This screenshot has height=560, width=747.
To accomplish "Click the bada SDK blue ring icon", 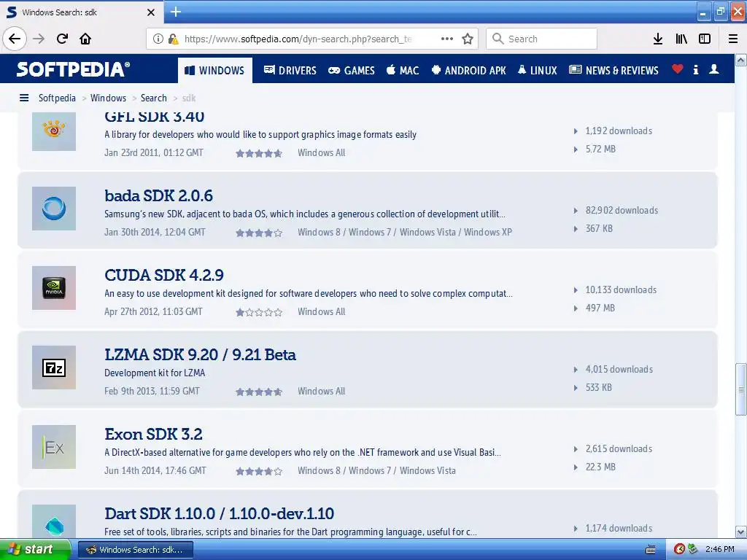I will (x=54, y=209).
